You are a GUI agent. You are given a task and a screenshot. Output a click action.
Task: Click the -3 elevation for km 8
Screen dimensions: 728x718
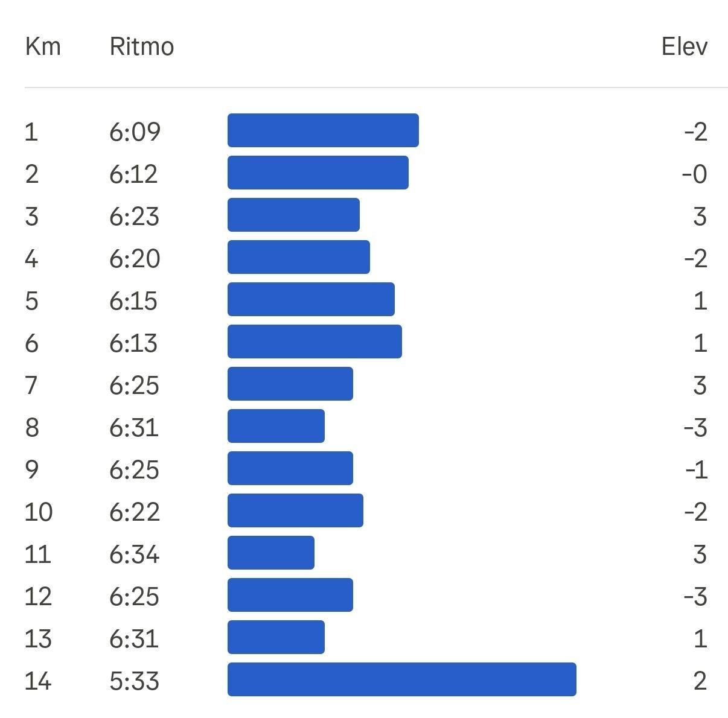pyautogui.click(x=695, y=428)
